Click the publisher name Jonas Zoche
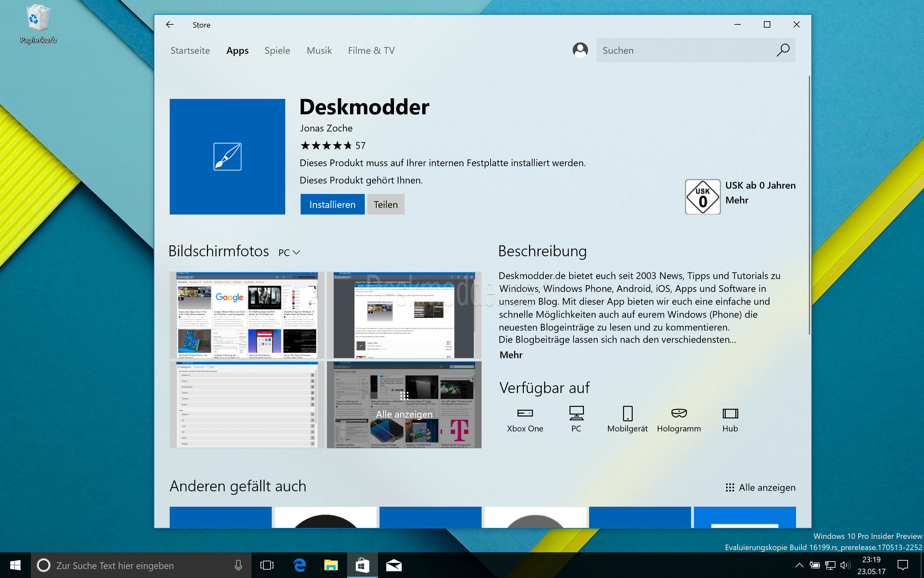This screenshot has width=924, height=578. [326, 128]
